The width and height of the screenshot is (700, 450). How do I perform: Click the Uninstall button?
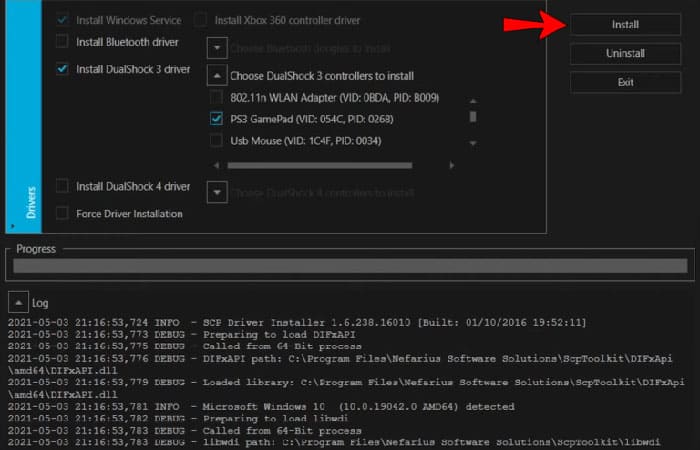[625, 54]
